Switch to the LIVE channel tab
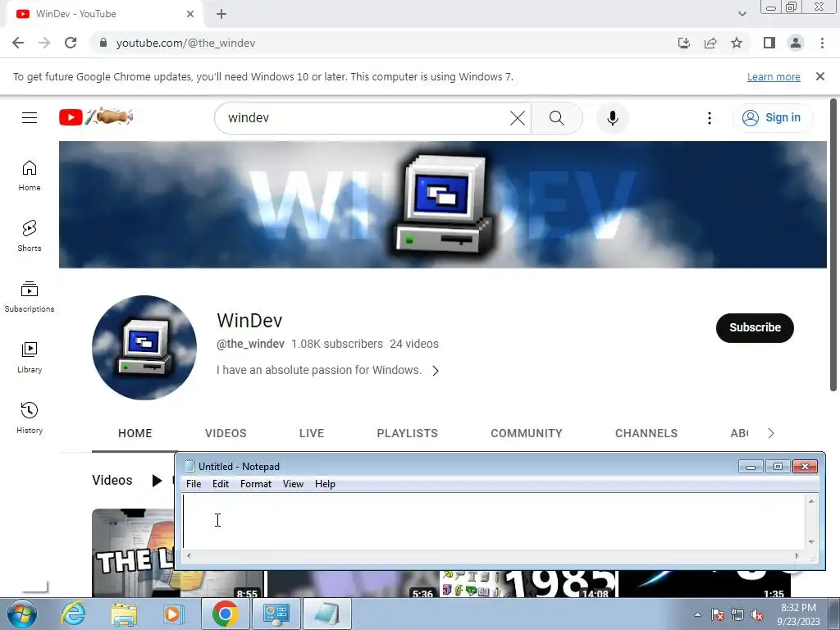Viewport: 840px width, 630px height. (312, 433)
